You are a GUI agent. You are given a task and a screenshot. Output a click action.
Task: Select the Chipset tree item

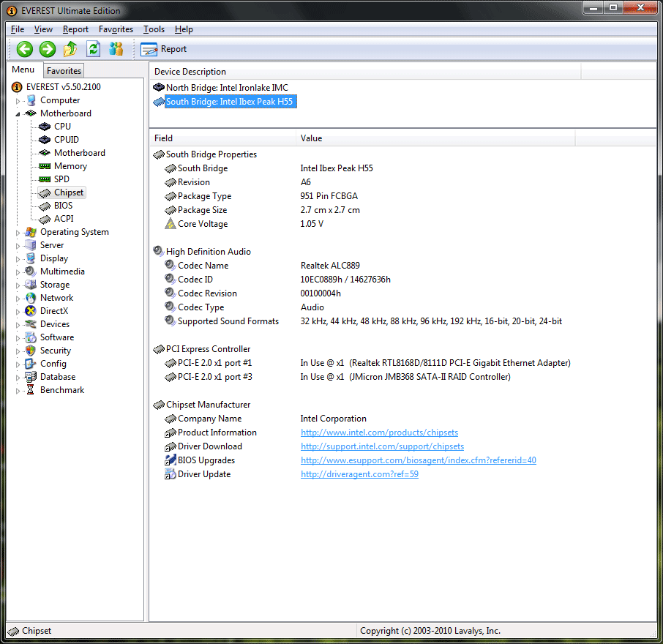(69, 192)
